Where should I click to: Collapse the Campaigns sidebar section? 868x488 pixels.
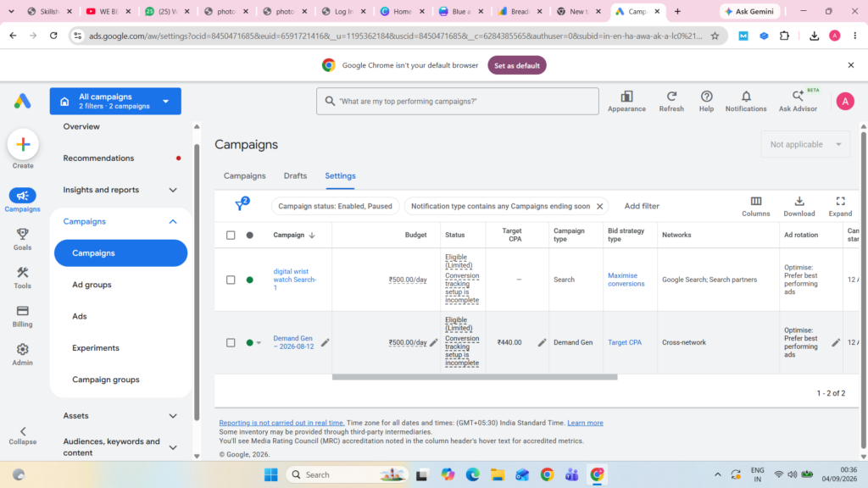[x=173, y=222]
